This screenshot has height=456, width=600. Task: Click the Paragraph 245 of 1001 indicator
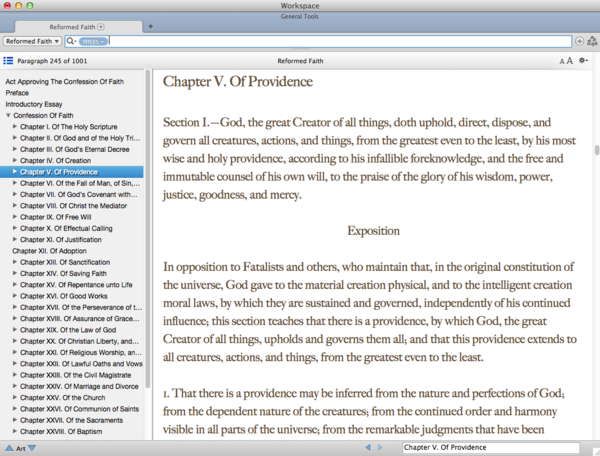(x=52, y=61)
